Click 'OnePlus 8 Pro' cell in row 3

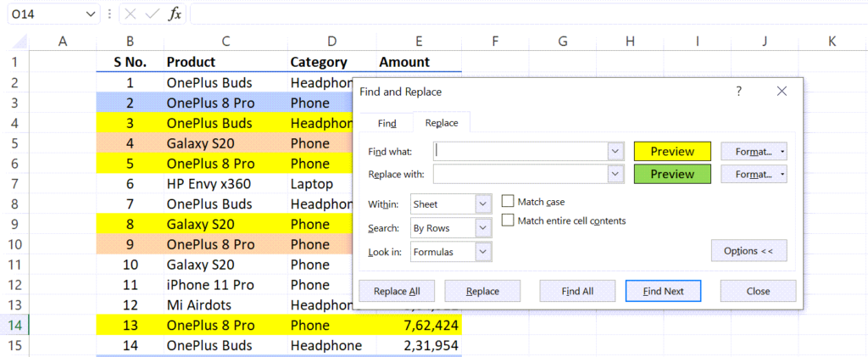pos(225,103)
